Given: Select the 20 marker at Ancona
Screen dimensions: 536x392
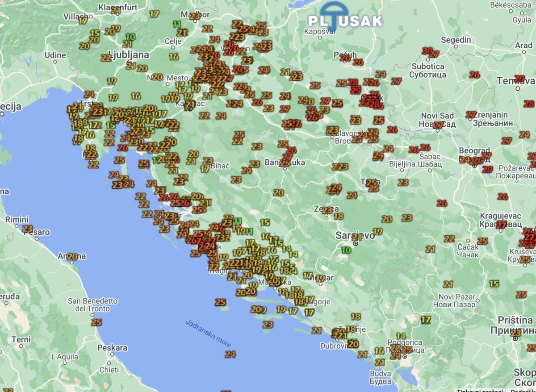Looking at the screenshot, I should [73, 257].
